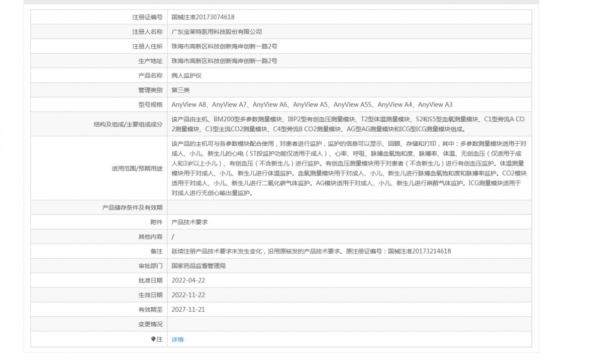
Task: Click the small bullet icon before 注
Action: [154, 339]
